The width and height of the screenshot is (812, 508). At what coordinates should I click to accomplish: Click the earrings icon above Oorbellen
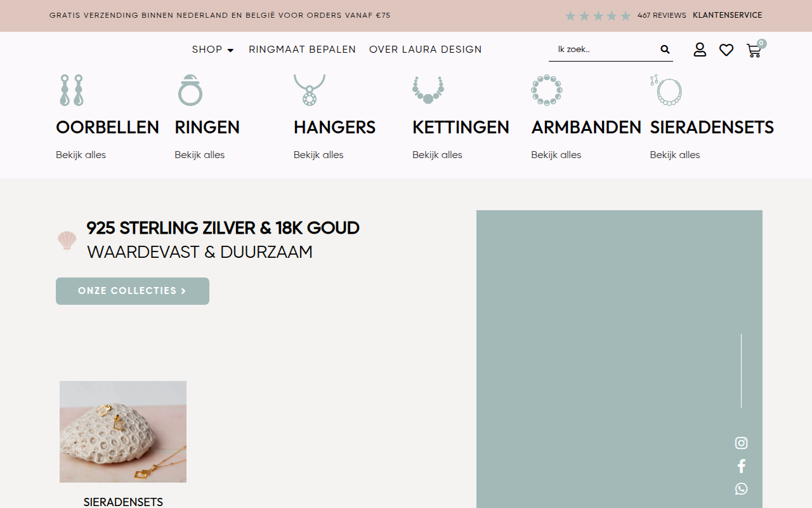point(72,90)
